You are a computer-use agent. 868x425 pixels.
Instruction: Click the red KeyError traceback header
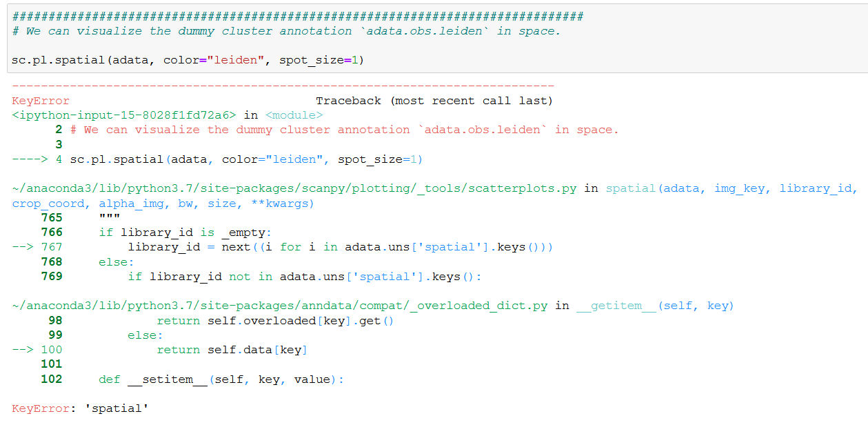click(x=39, y=100)
